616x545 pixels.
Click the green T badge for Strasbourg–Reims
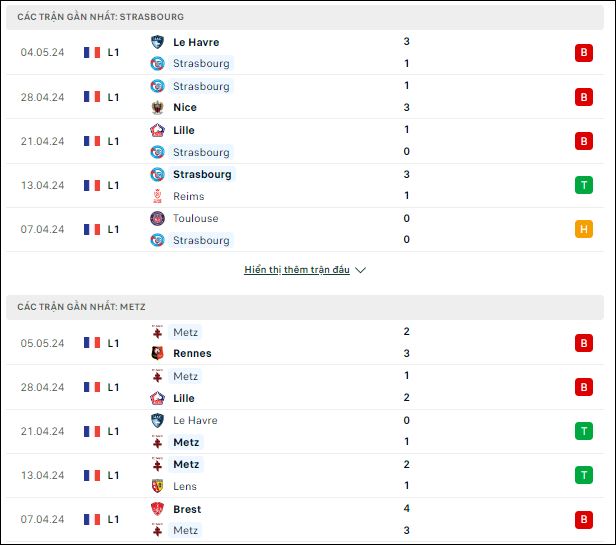point(584,185)
